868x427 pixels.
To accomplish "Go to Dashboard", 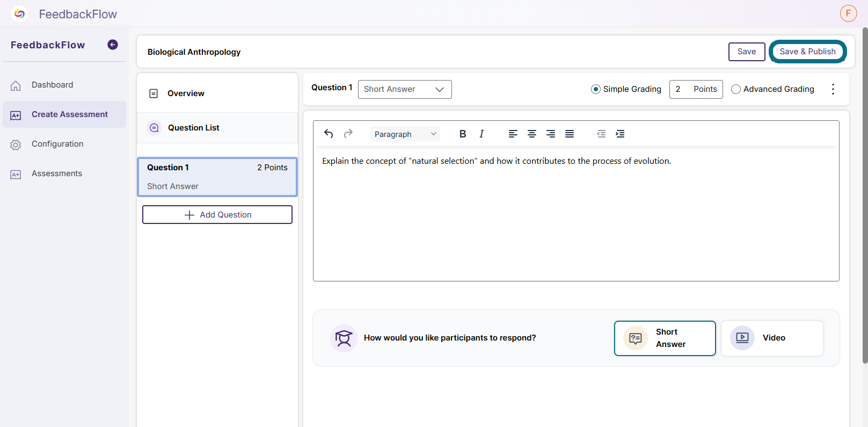I will [x=64, y=85].
